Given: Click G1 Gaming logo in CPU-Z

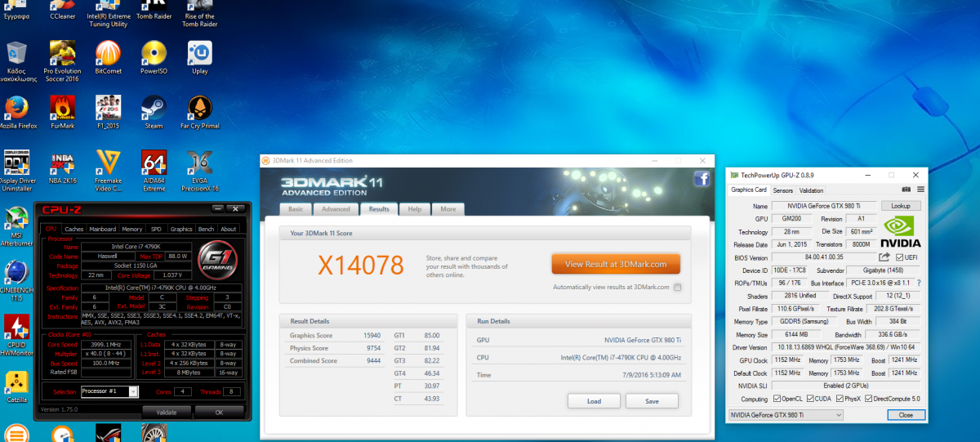Looking at the screenshot, I should (x=219, y=261).
